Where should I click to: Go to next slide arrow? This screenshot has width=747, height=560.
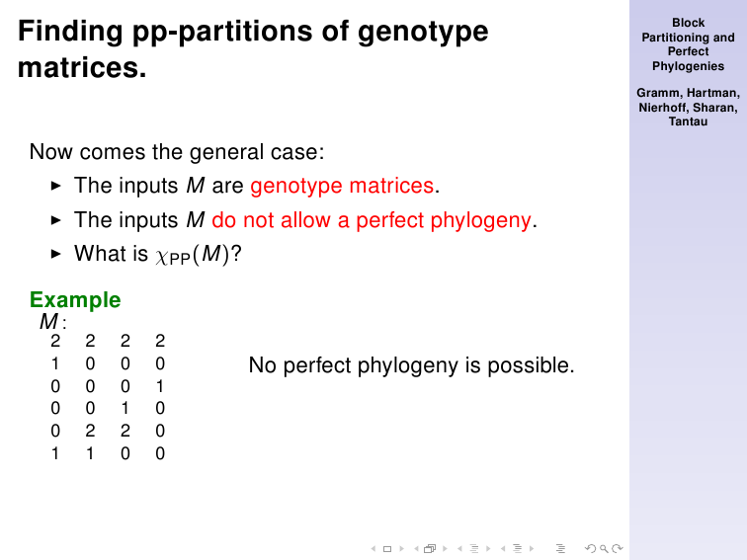pos(401,548)
